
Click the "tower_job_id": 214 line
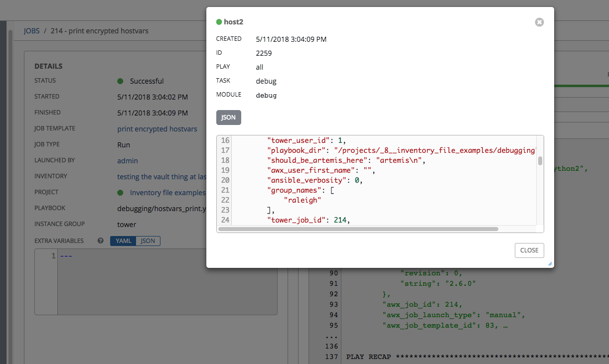pyautogui.click(x=308, y=220)
